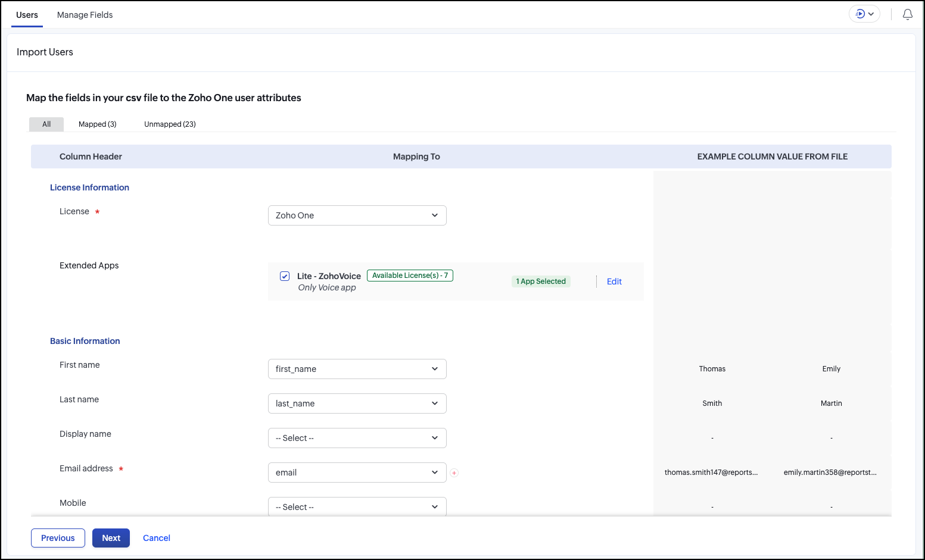The image size is (925, 560).
Task: Click the Import Users page title
Action: point(45,52)
